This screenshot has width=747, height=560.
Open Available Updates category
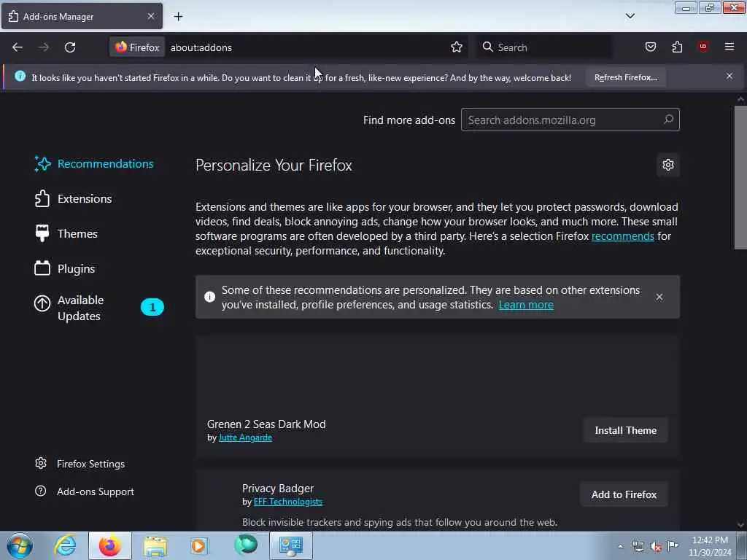tap(98, 308)
